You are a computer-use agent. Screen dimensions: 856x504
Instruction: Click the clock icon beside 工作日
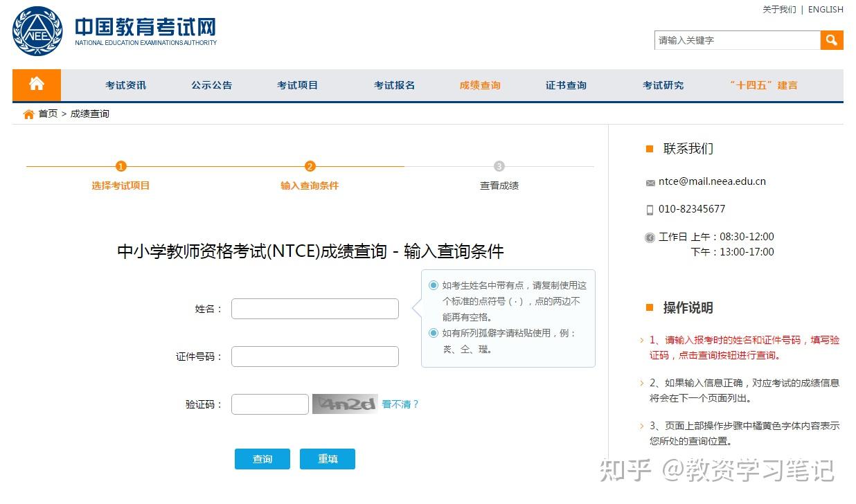point(650,237)
